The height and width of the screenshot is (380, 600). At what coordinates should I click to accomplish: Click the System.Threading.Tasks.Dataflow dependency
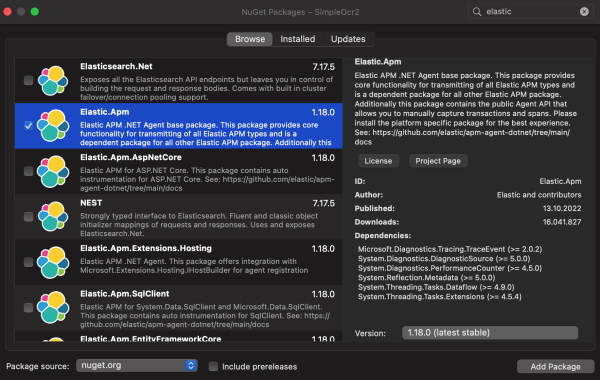point(436,287)
